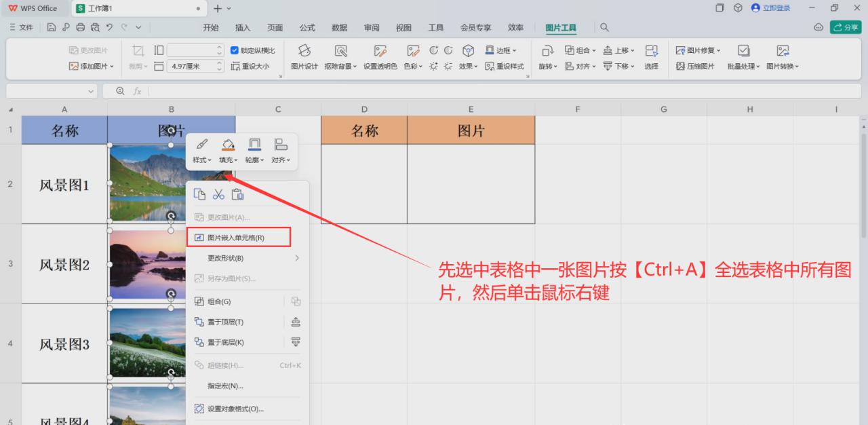Click the 压缩图片 compress picture button
Screen dimensions: 868x425
(x=696, y=67)
